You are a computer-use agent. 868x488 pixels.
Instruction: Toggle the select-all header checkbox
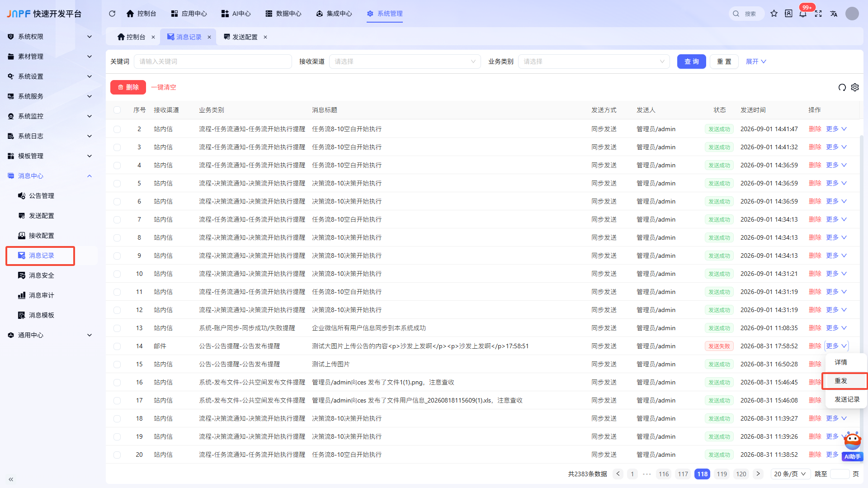117,110
